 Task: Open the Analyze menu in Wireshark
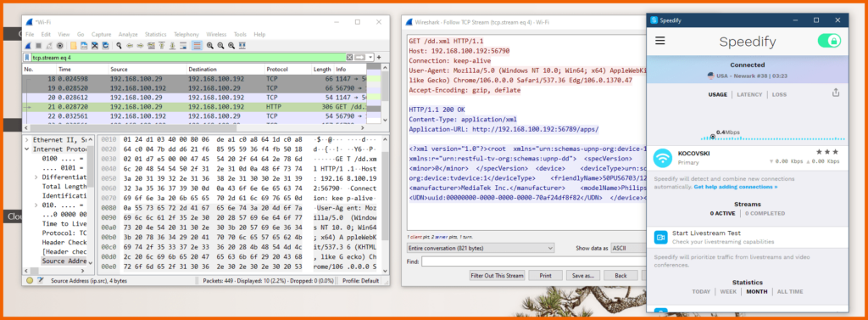(x=128, y=35)
